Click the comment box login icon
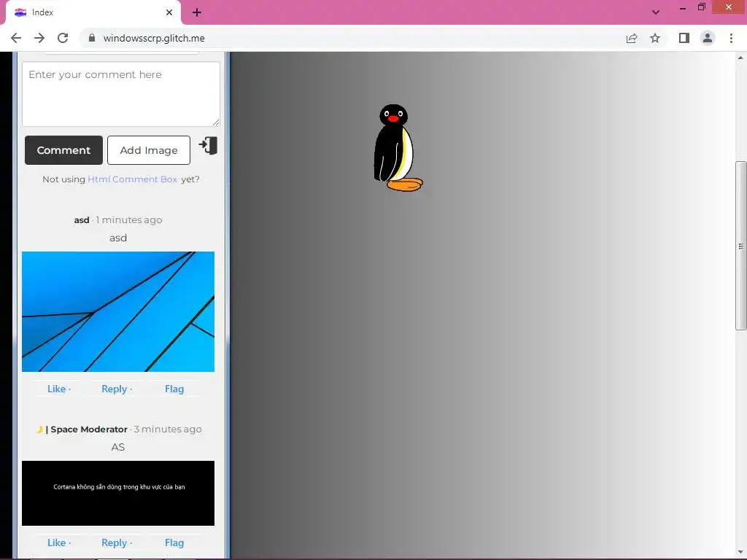Image resolution: width=747 pixels, height=560 pixels. 208,145
